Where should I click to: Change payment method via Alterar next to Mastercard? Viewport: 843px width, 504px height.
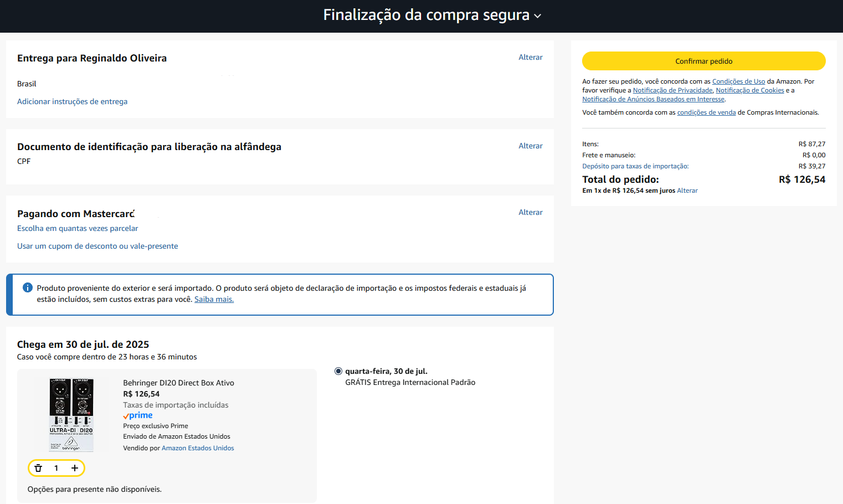530,212
